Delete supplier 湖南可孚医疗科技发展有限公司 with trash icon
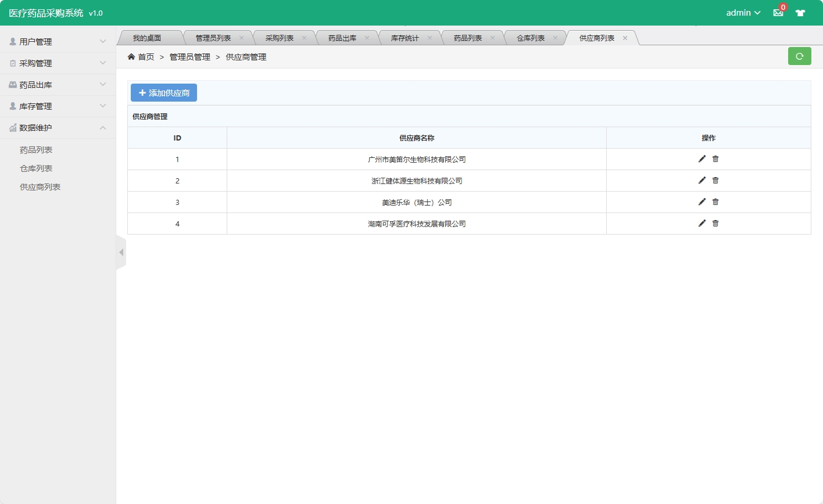The width and height of the screenshot is (823, 504). (715, 223)
